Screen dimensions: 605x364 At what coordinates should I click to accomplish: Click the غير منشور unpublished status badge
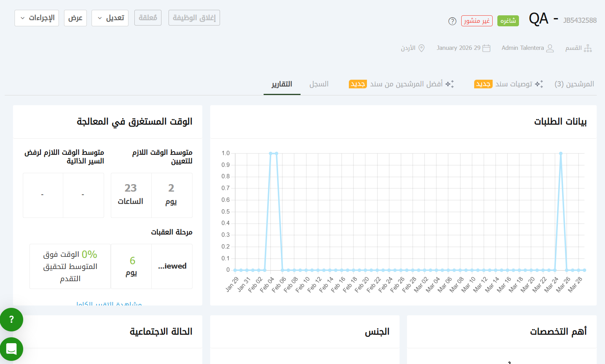[477, 21]
